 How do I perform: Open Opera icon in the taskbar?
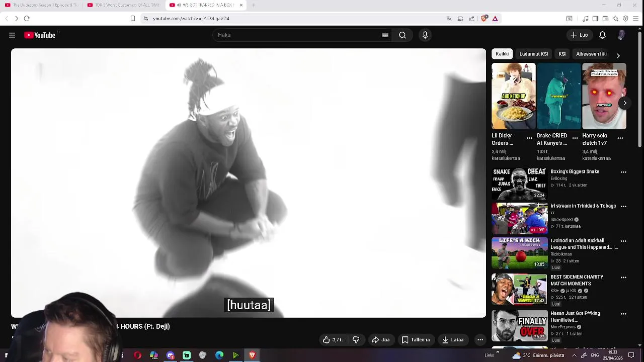[137, 355]
